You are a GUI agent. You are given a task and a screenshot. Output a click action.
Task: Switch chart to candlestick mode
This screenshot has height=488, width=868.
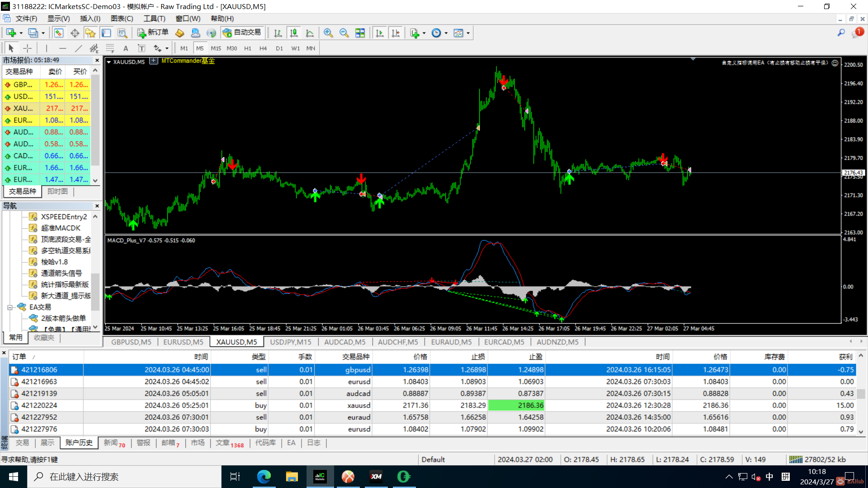coord(294,33)
